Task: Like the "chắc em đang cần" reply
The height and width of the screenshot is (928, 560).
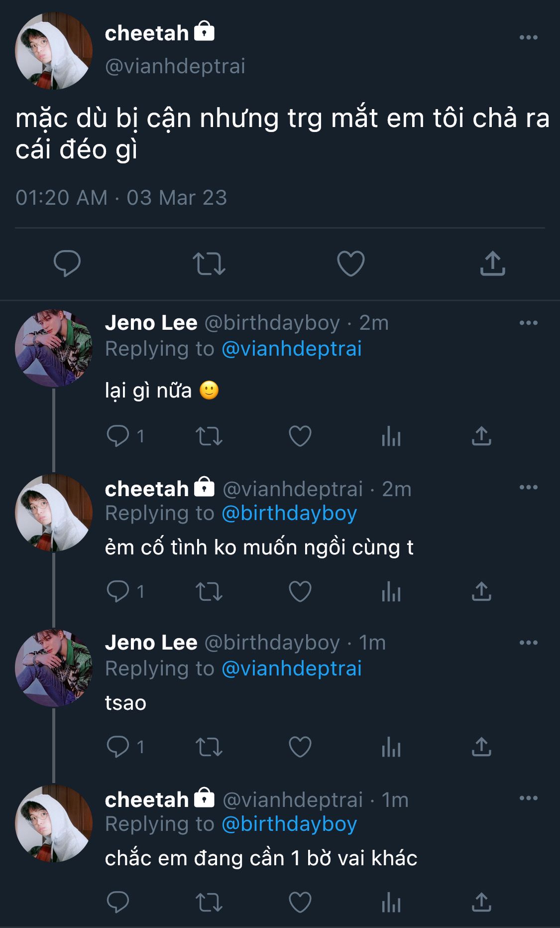Action: click(x=300, y=902)
